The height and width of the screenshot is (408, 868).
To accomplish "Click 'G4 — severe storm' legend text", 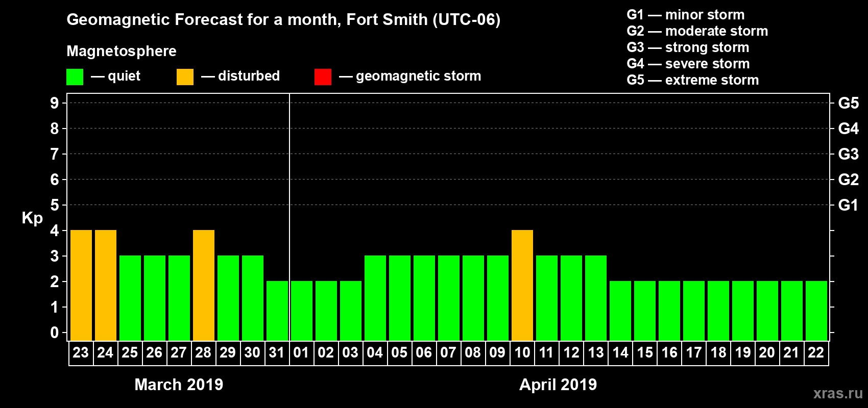I will pos(688,64).
